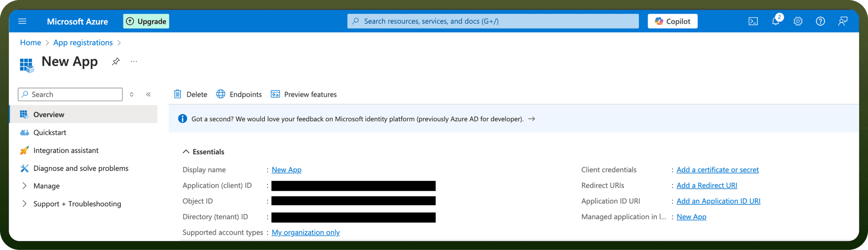The image size is (868, 250).
Task: Open the hamburger portal menu
Action: coord(22,21)
